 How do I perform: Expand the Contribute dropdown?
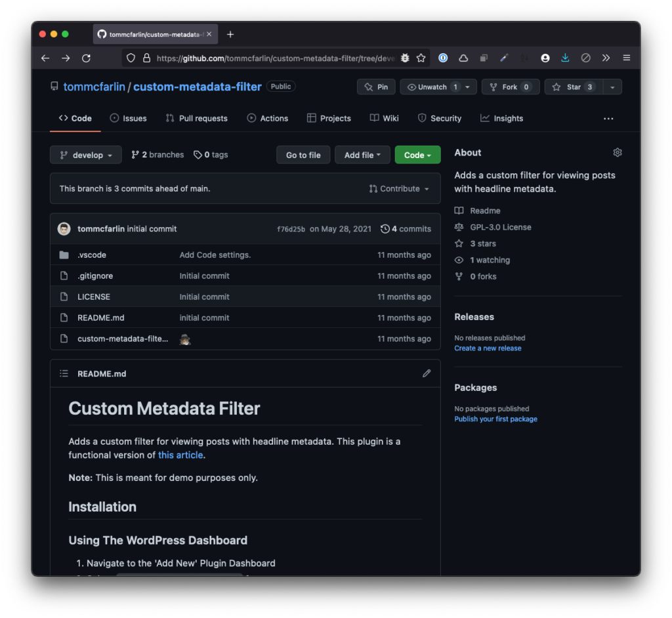(399, 188)
